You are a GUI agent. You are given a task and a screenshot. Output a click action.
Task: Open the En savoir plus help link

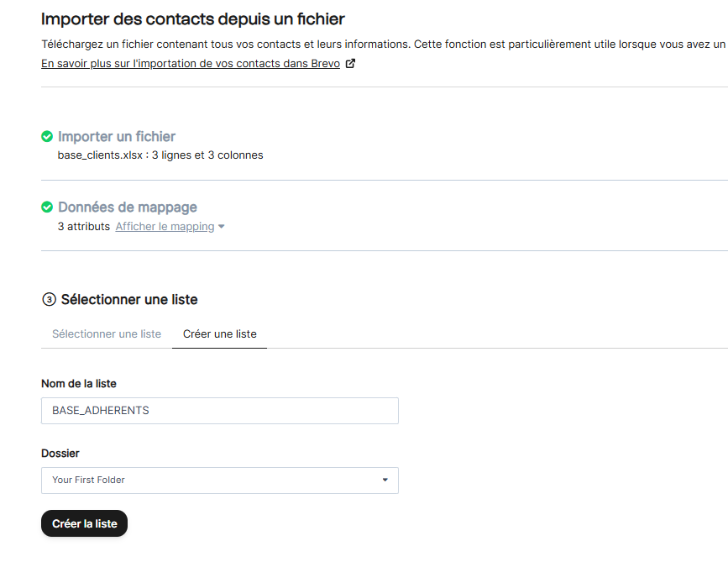coord(191,64)
